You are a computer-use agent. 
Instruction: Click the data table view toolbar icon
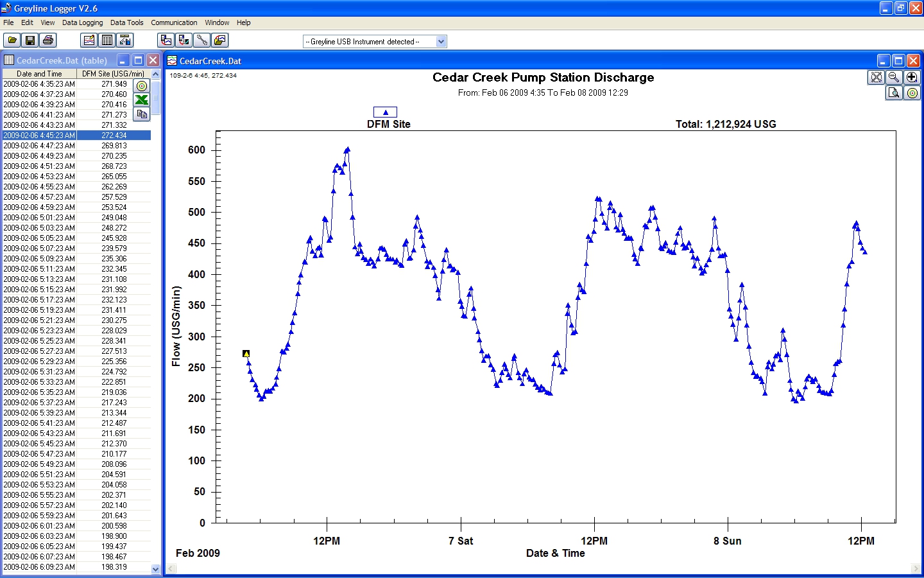tap(107, 40)
